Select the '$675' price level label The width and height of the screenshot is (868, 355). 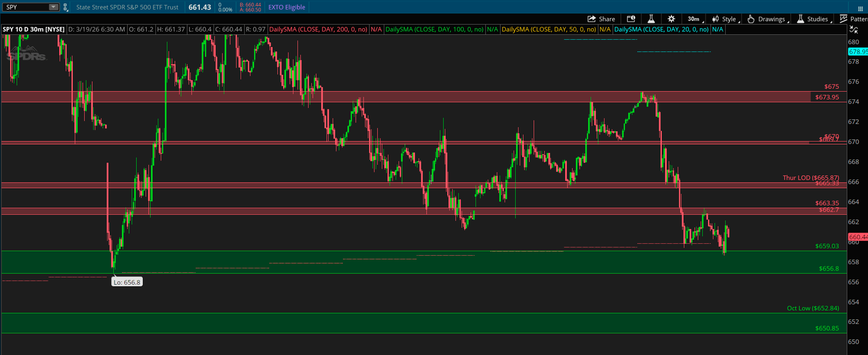pyautogui.click(x=831, y=87)
